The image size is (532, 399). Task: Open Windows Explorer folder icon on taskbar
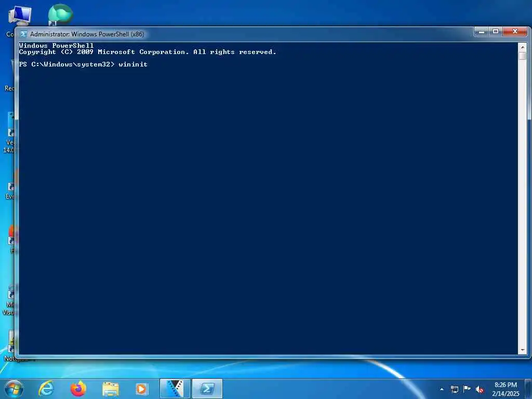111,389
